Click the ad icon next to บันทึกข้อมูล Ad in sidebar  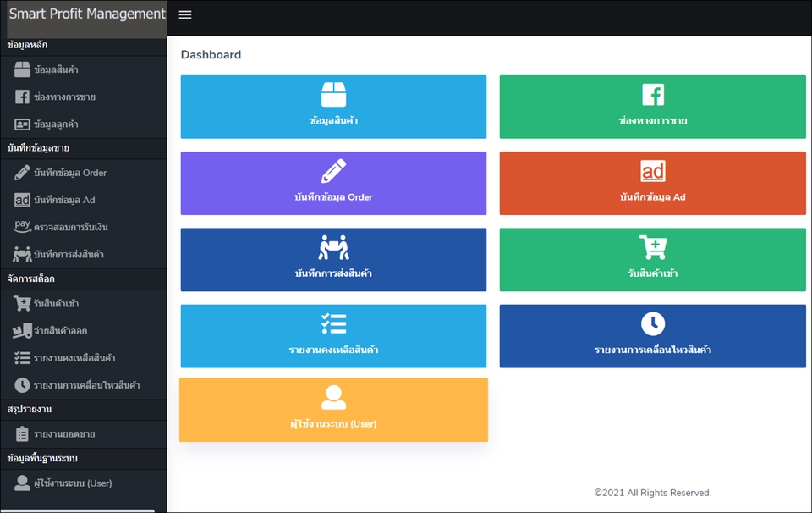[22, 200]
